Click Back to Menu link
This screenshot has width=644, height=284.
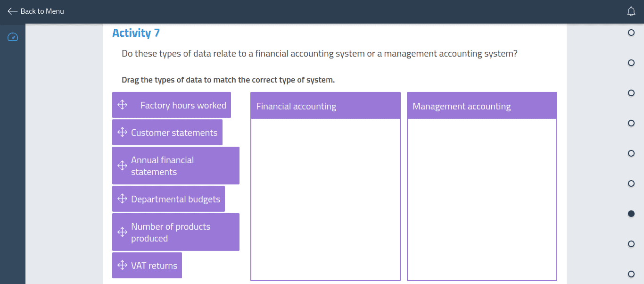click(x=42, y=11)
